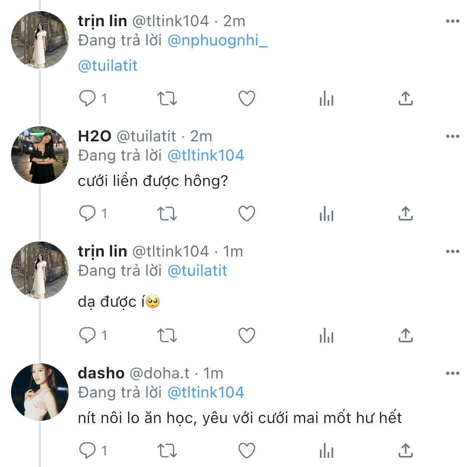Expand more menu on trịn lin's first tweet

[x=452, y=21]
